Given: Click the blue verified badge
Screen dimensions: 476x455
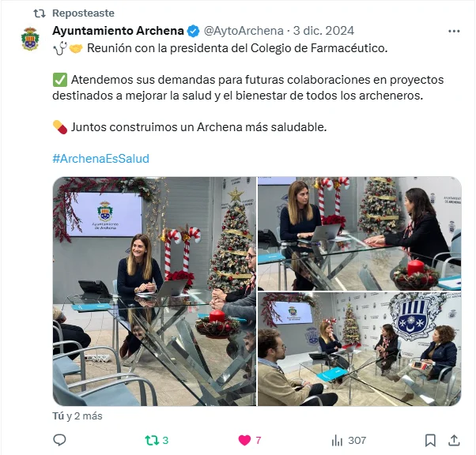Looking at the screenshot, I should 193,31.
